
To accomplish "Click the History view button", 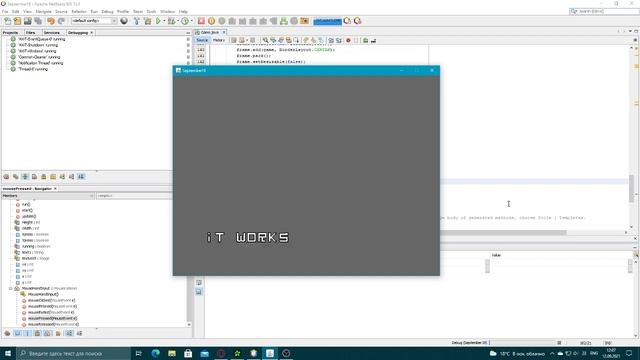I will 219,40.
